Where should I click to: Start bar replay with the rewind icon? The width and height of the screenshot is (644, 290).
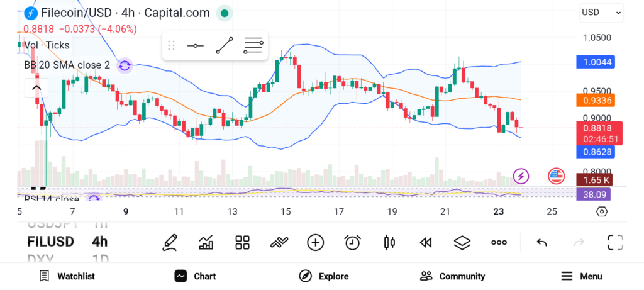(426, 242)
